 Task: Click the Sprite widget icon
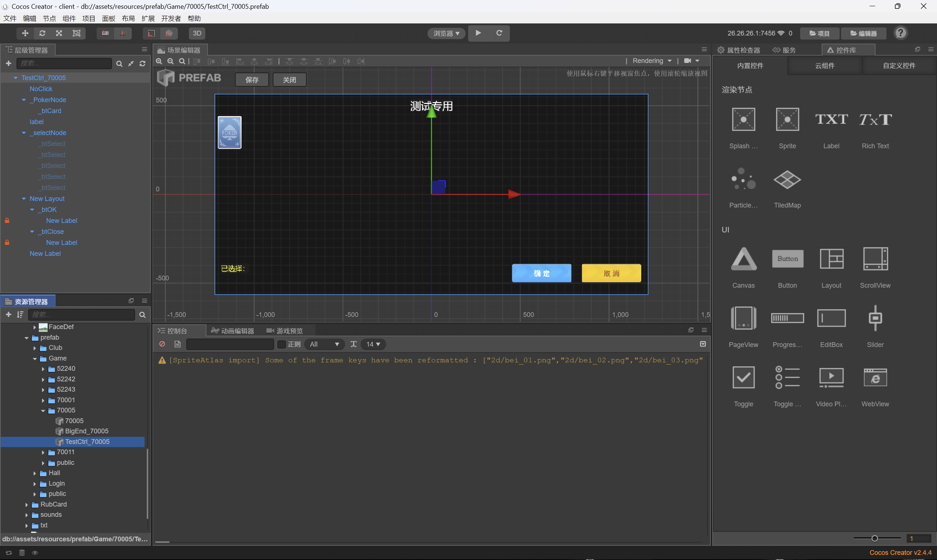point(787,120)
